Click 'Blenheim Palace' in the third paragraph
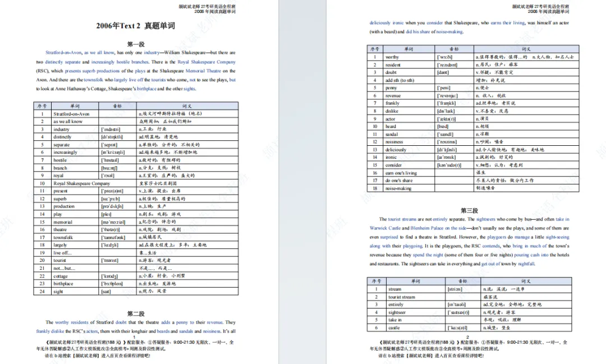 [x=426, y=228]
